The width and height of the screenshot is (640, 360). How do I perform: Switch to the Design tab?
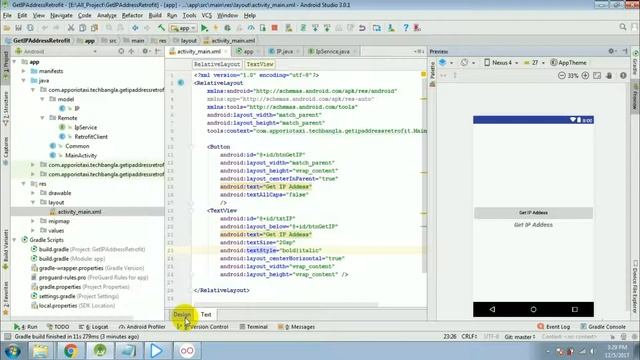pyautogui.click(x=182, y=314)
